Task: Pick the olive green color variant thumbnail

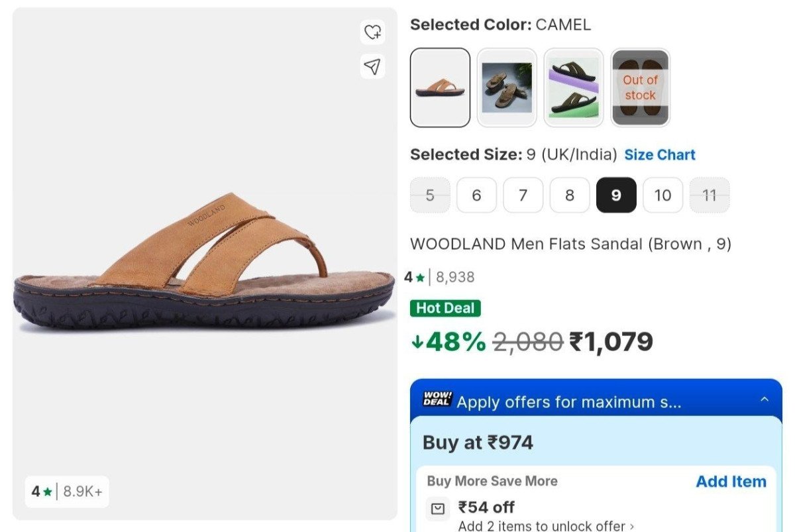Action: click(x=574, y=87)
